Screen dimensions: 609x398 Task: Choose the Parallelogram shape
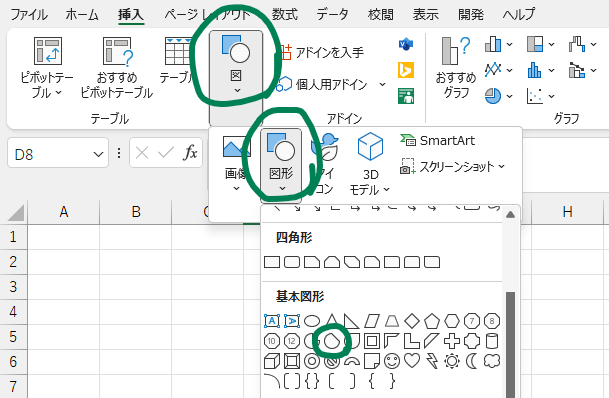coord(372,321)
